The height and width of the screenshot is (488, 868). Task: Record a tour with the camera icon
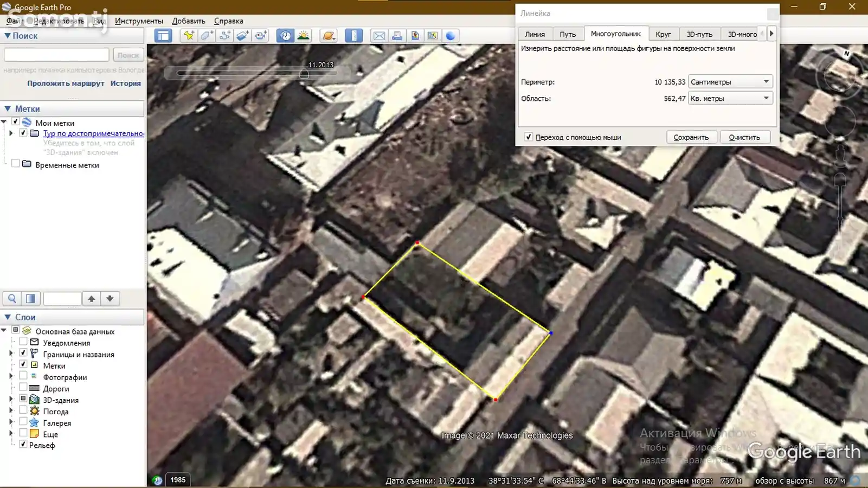point(261,36)
